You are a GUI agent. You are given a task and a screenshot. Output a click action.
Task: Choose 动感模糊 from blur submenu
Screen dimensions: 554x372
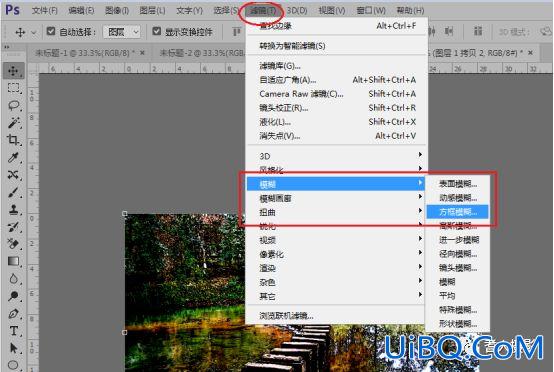[458, 198]
